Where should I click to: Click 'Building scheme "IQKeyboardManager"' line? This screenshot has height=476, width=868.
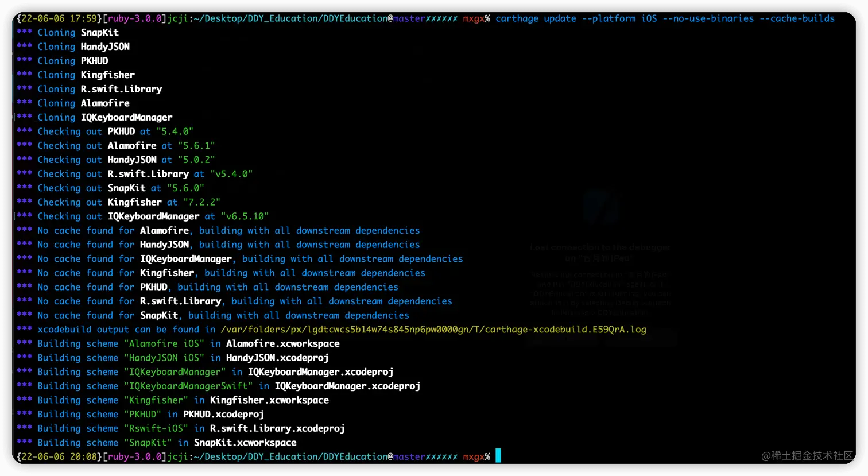[x=205, y=372]
